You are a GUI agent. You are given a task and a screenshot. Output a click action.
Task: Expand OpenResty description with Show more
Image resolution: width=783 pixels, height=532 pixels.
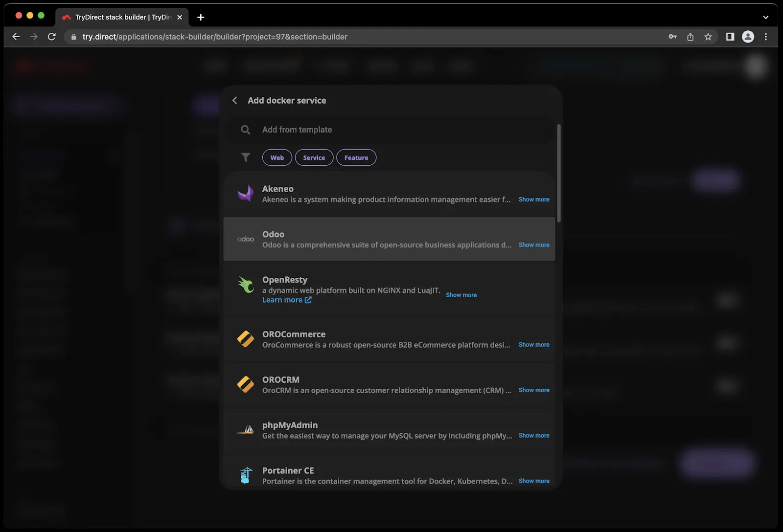[x=461, y=295]
